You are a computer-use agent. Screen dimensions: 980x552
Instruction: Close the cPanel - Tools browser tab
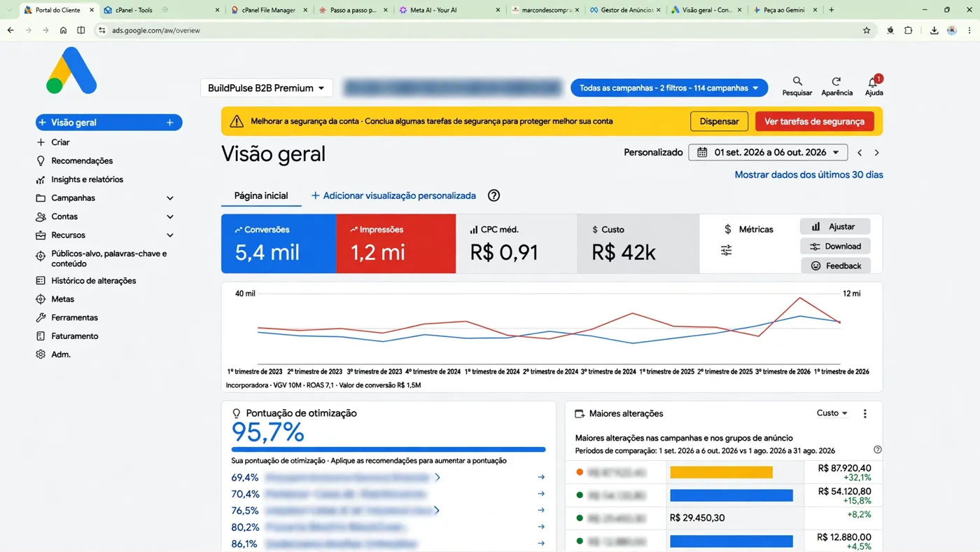(x=217, y=10)
